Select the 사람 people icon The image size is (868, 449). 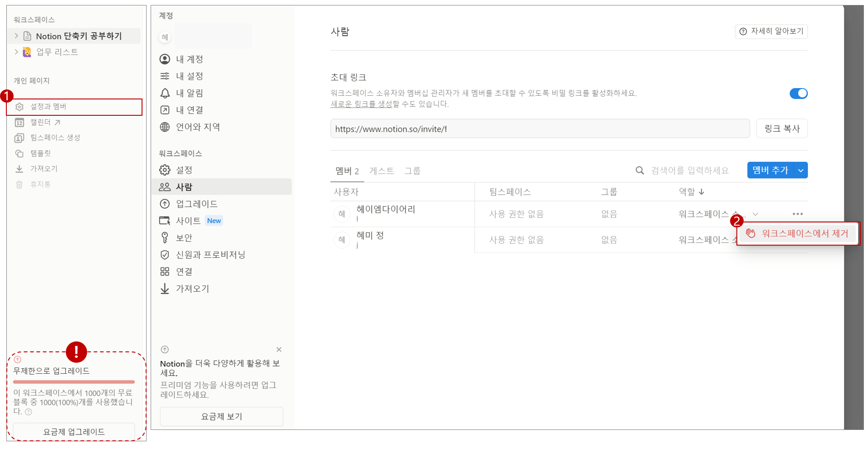click(x=165, y=187)
